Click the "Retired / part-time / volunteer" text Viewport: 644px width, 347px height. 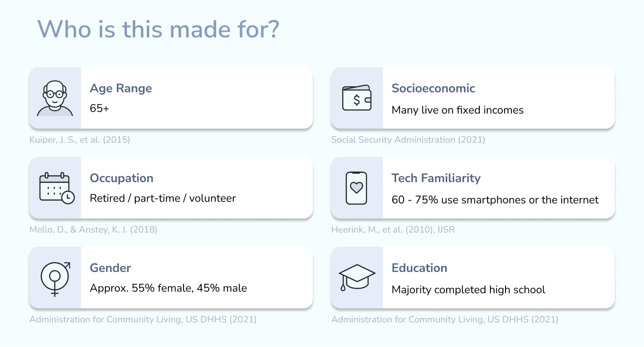coord(163,198)
